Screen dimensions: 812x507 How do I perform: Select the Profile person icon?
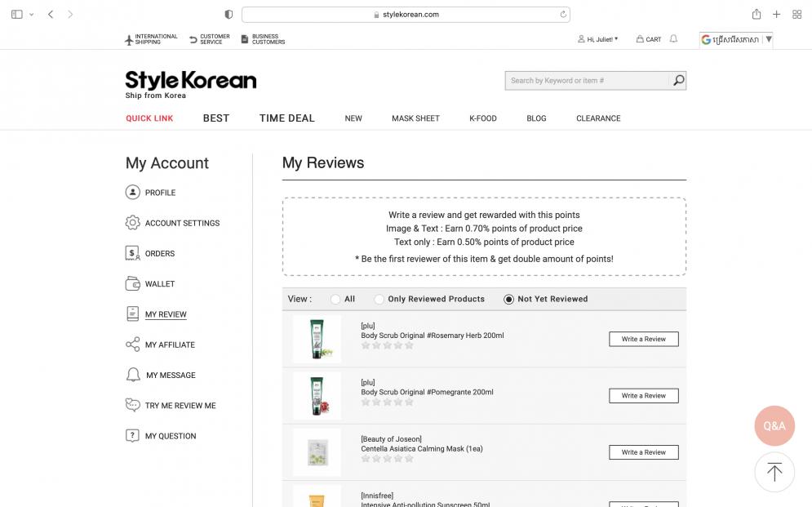[x=132, y=193]
